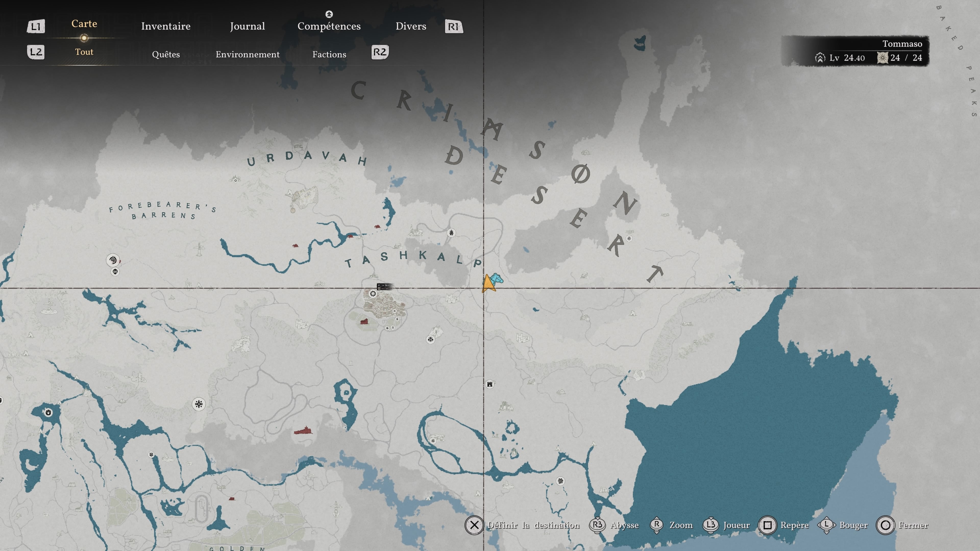Click the 24 / 24 counter
980x551 pixels.
pos(906,58)
